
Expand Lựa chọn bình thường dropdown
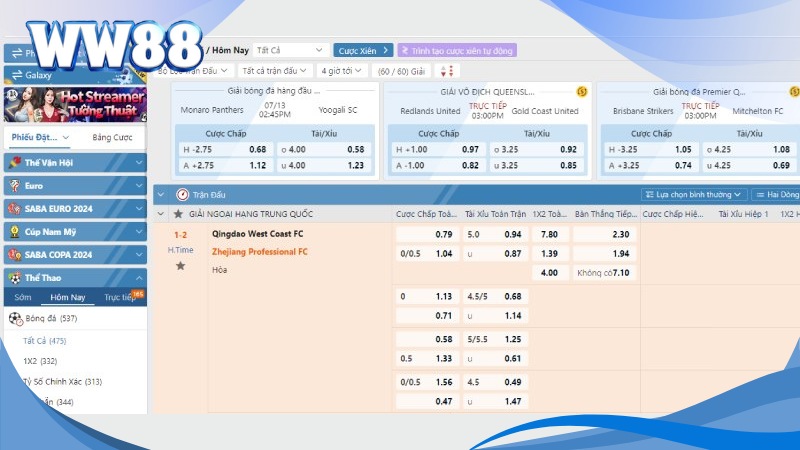(x=694, y=195)
